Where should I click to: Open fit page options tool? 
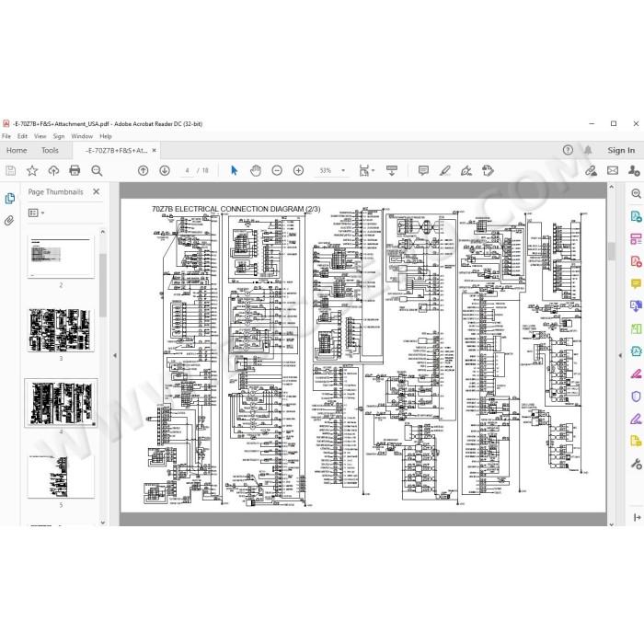pos(366,170)
